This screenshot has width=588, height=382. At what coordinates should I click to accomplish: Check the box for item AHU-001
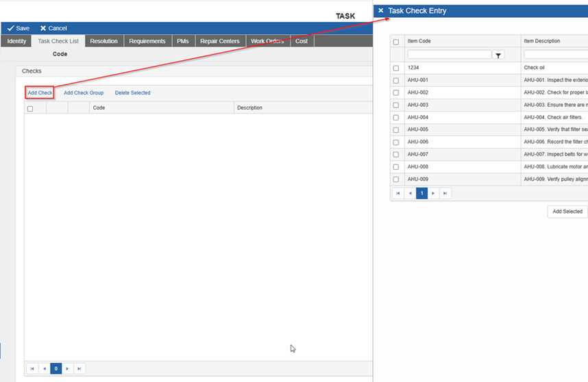pos(396,80)
